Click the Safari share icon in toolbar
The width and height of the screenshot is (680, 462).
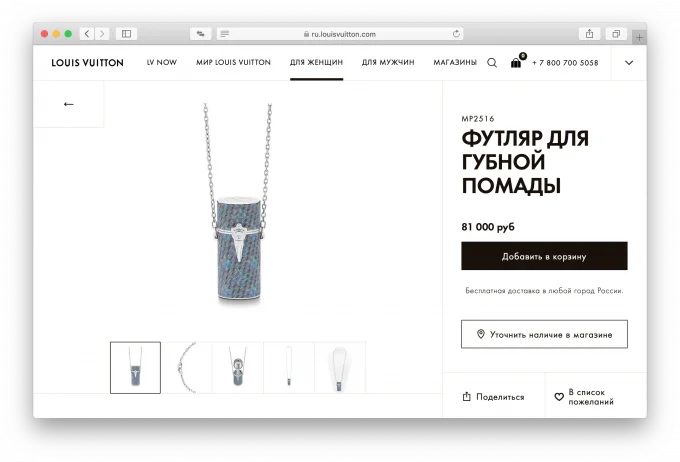(589, 34)
